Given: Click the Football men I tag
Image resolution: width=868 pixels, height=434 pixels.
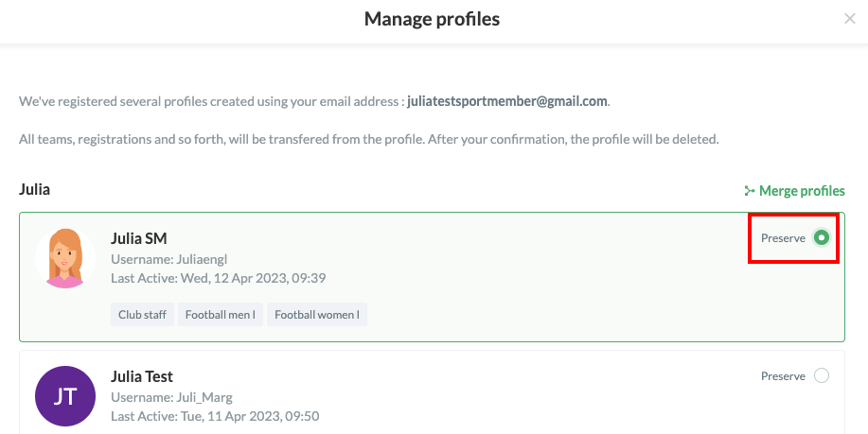Looking at the screenshot, I should (x=221, y=315).
